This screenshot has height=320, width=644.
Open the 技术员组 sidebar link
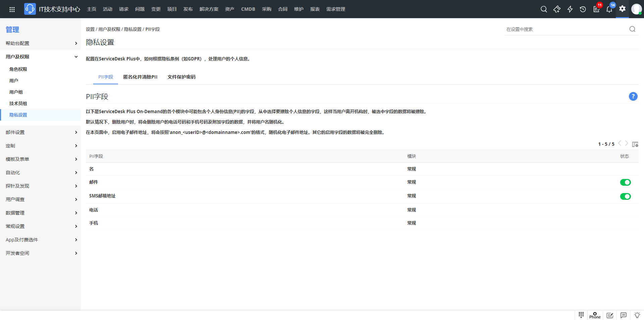tap(18, 103)
